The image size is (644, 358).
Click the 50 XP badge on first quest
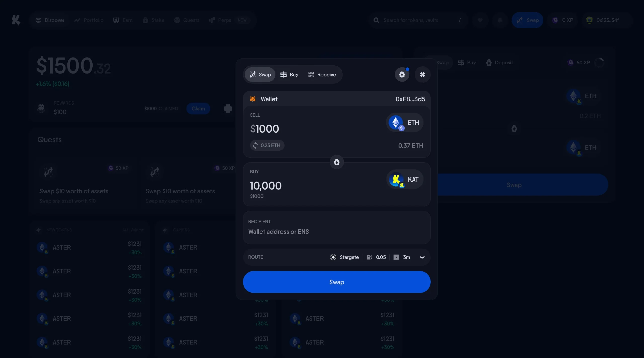118,168
